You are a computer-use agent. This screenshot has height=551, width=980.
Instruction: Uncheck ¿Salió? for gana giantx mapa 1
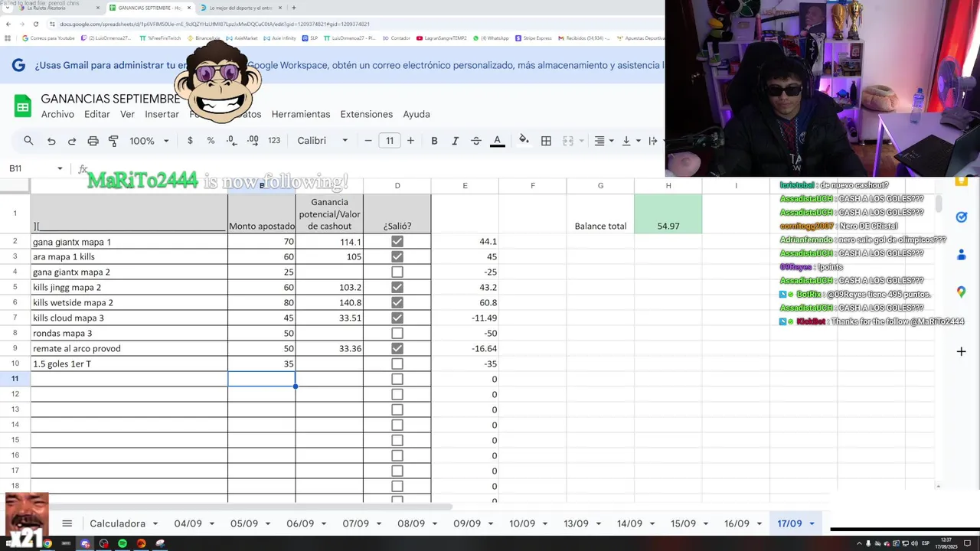[397, 242]
